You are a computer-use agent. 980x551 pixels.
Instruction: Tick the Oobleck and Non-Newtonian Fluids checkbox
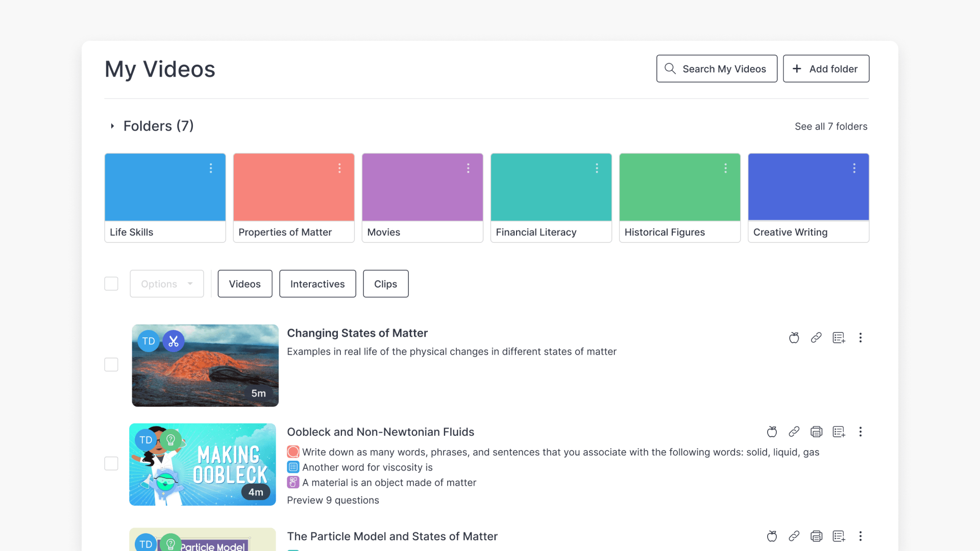[x=111, y=464]
